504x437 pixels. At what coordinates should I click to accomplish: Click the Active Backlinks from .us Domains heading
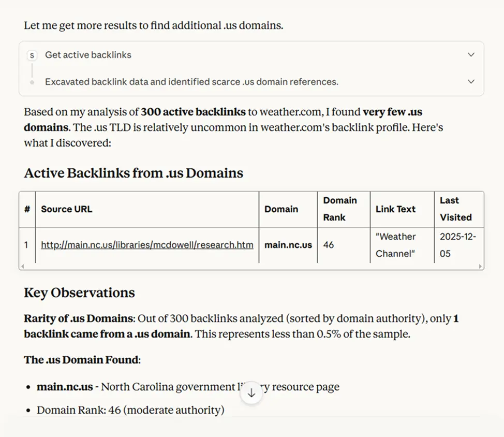134,173
